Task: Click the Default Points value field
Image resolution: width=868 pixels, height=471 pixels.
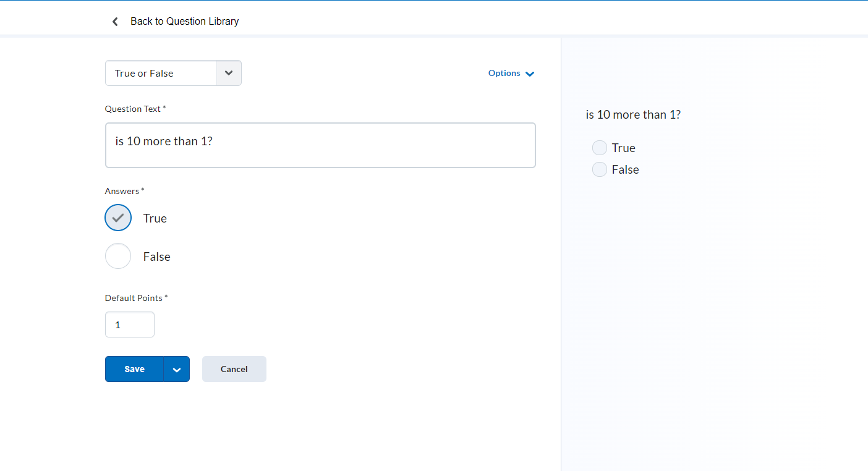Action: (x=129, y=325)
